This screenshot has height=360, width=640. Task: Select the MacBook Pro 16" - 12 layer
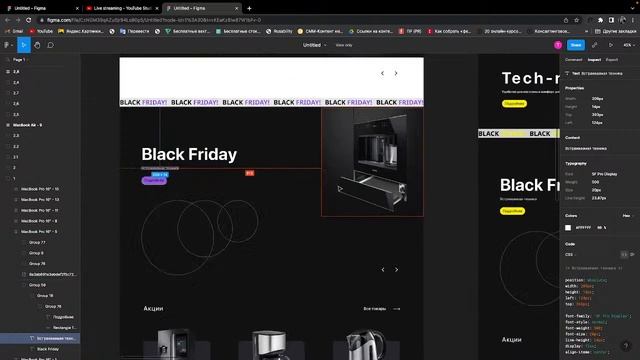[40, 200]
